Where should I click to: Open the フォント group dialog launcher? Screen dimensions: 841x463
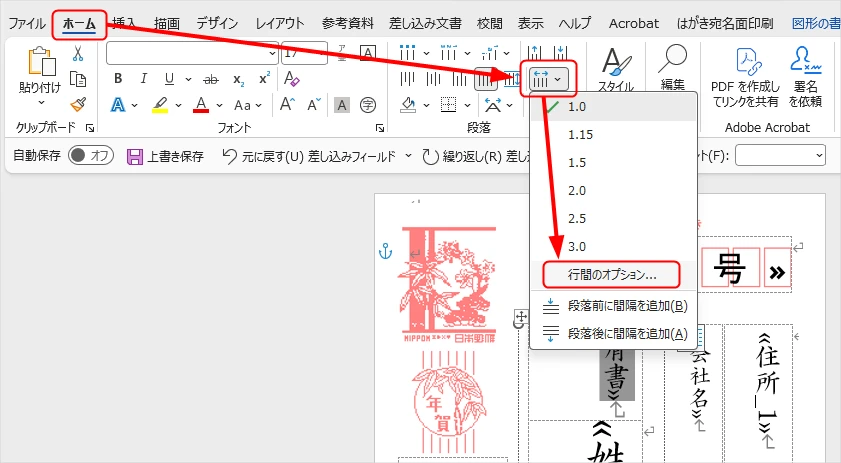(x=380, y=128)
